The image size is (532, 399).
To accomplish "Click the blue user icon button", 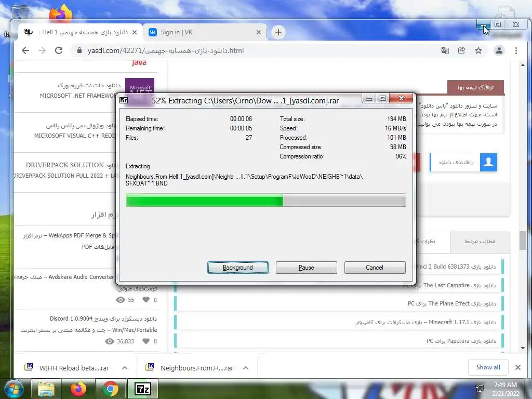I will coord(488,162).
